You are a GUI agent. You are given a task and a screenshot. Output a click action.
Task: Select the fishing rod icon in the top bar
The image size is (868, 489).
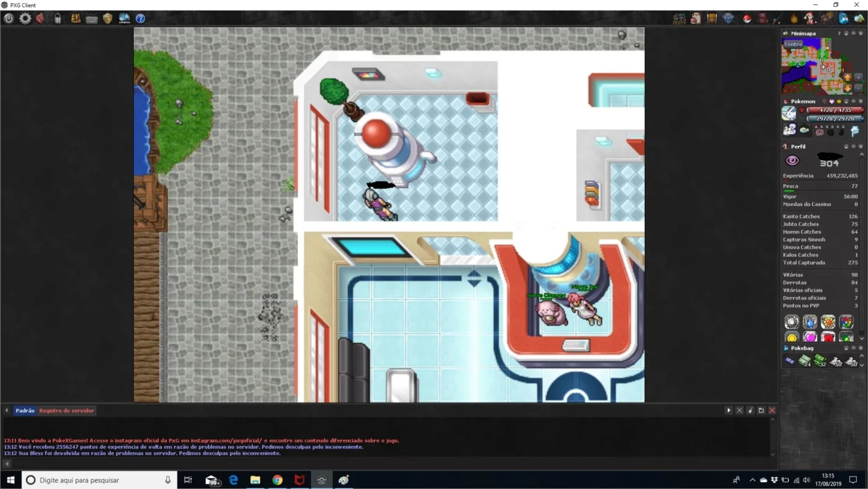[x=777, y=19]
